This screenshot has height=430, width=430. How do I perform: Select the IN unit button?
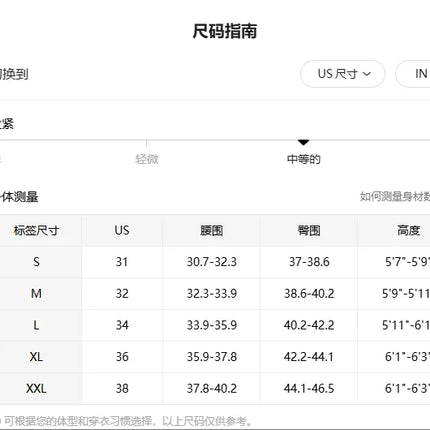[x=413, y=74]
